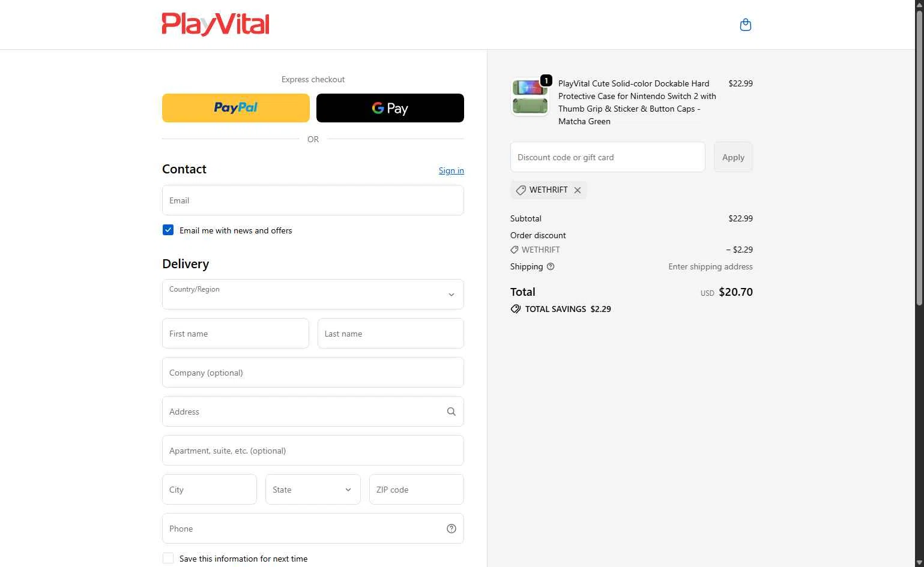
Task: Click the quantity badge on product image
Action: (546, 80)
